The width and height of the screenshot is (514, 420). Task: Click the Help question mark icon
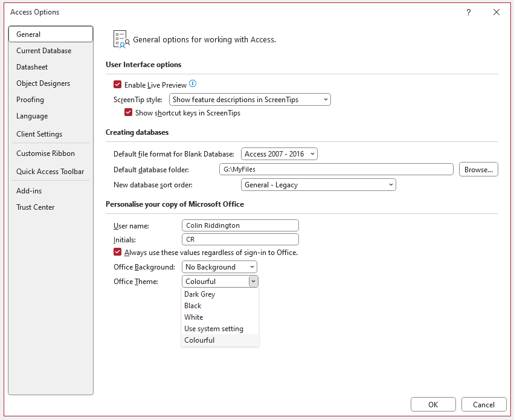click(x=468, y=12)
